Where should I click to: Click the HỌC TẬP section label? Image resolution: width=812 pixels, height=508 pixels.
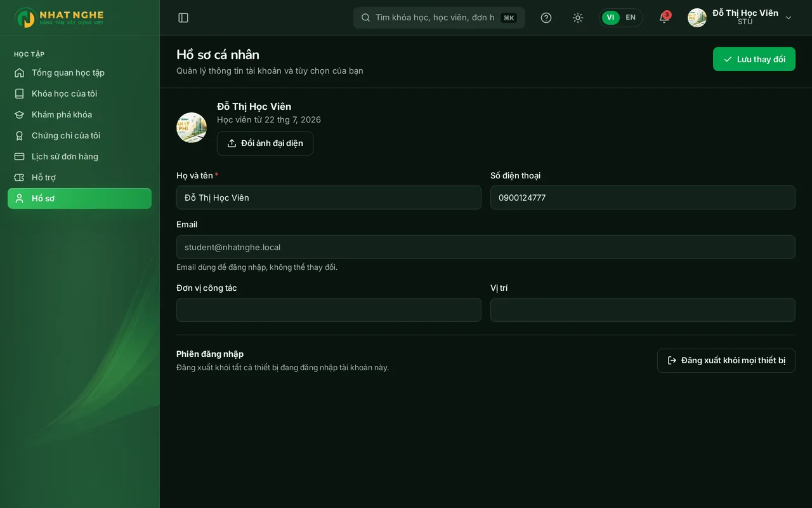point(29,54)
